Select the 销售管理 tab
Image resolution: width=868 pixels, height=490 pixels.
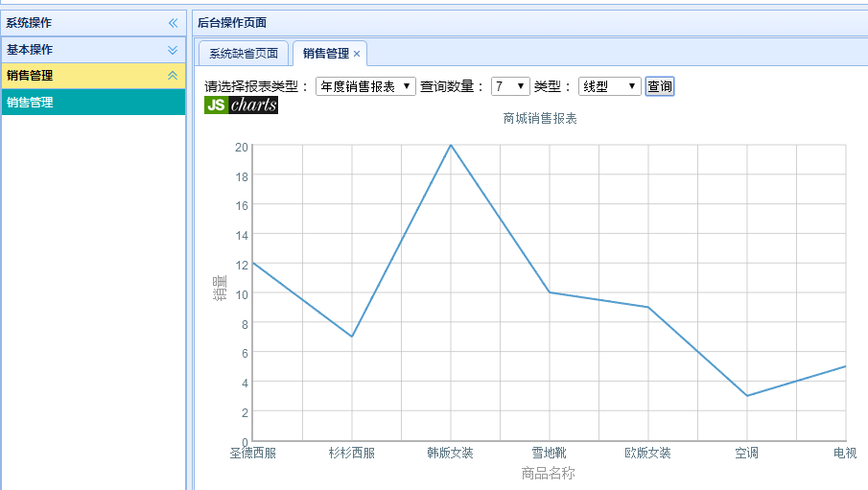point(325,54)
